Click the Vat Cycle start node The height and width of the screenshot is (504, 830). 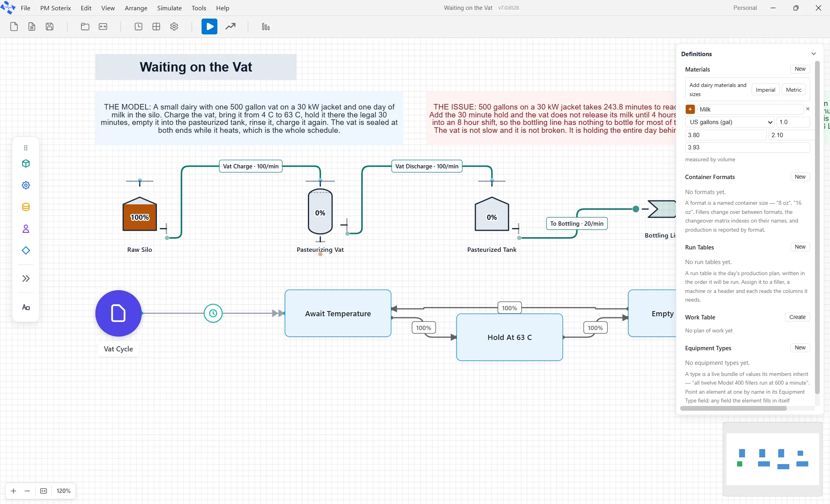pos(118,313)
